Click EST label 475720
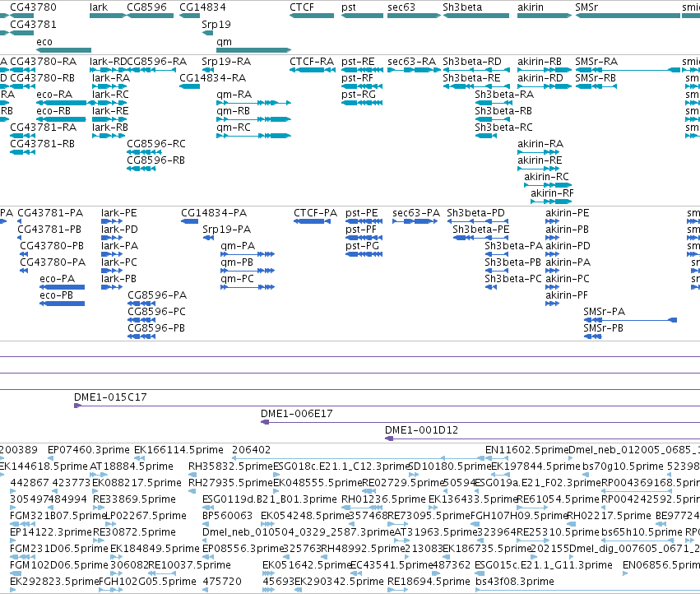Image resolution: width=700 pixels, height=594 pixels. pos(222,582)
